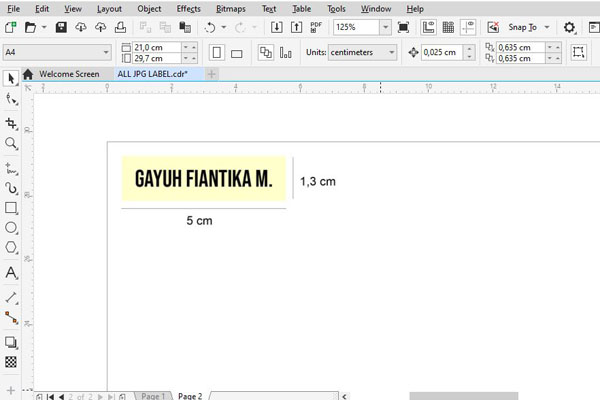The height and width of the screenshot is (400, 600).
Task: Toggle Show Rulers
Action: [x=428, y=27]
